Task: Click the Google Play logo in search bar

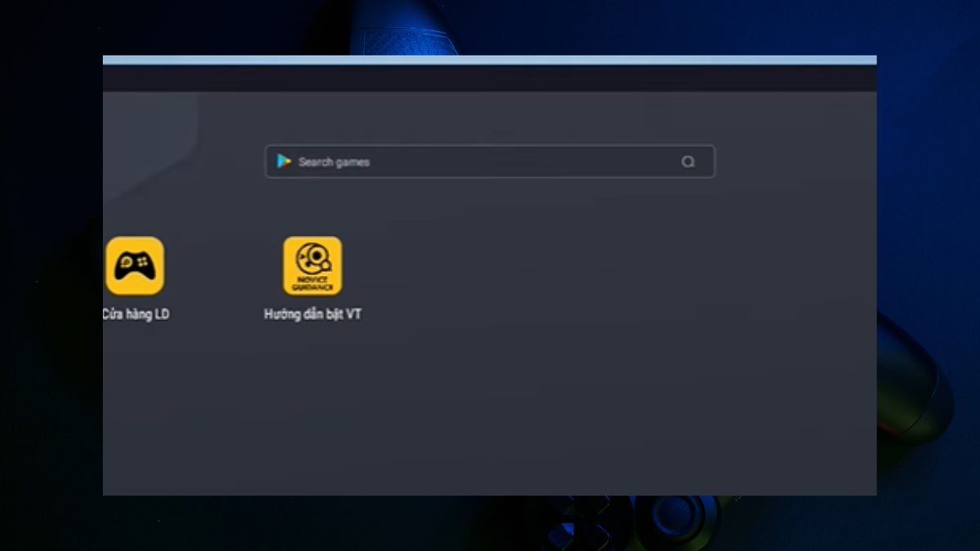Action: 284,162
